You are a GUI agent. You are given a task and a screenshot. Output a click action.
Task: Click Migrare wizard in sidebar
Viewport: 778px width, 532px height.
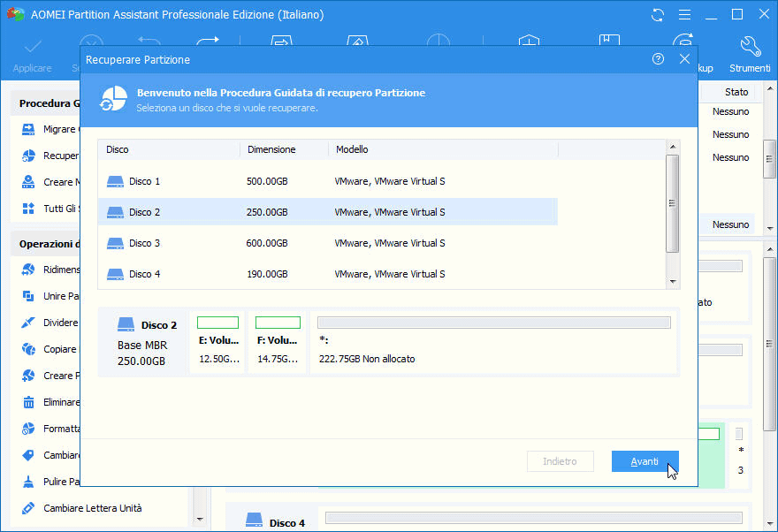[50, 129]
